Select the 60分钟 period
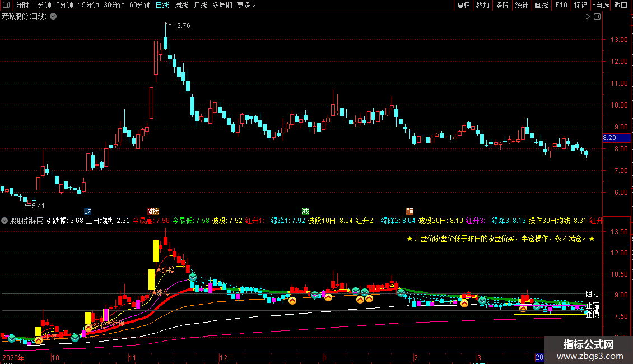Screen dimensions: 633x364 [x=140, y=5]
